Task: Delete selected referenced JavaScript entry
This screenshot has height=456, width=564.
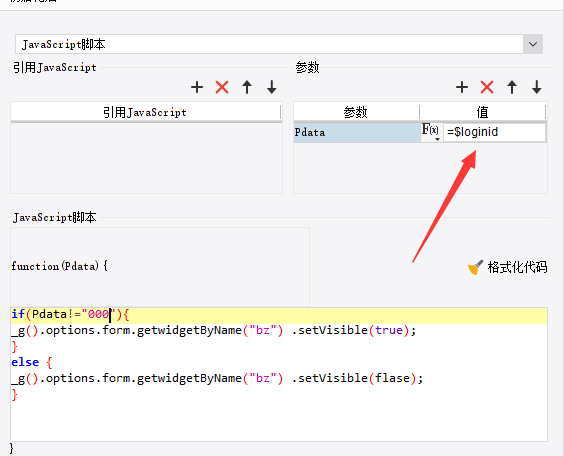Action: (222, 87)
